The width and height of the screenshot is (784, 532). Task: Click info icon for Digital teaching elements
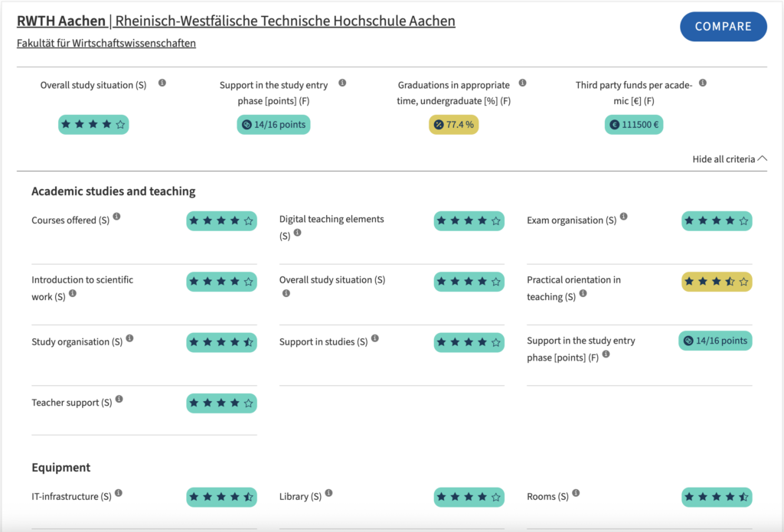coord(298,233)
